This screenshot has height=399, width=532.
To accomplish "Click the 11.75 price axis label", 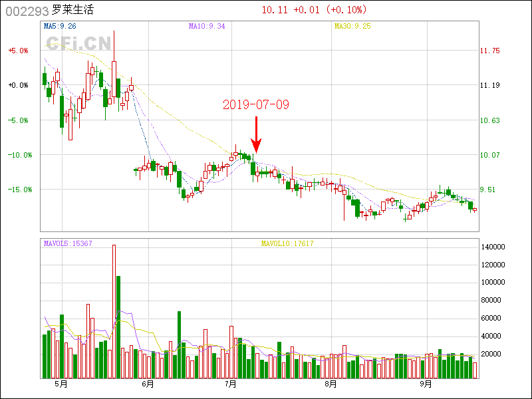I will 490,51.
